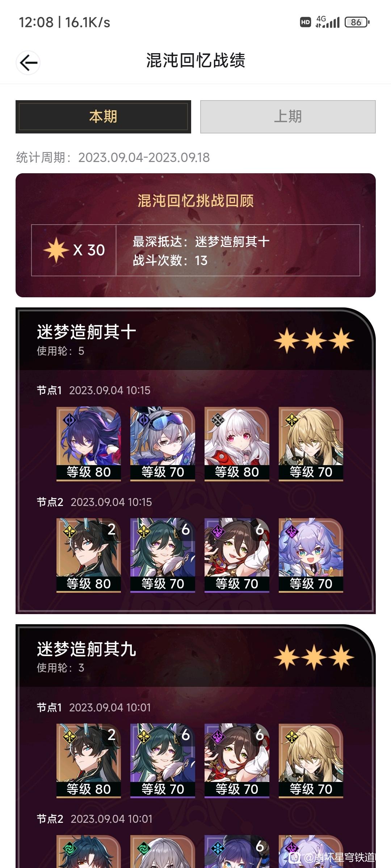This screenshot has width=391, height=868.
Task: Select lavender-haired character in 其十 节点2
Action: [x=311, y=555]
